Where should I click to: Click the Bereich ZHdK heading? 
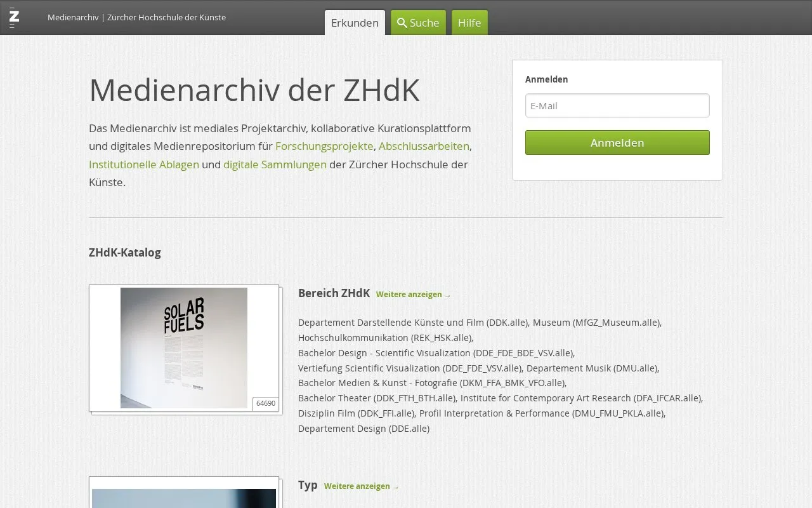[x=334, y=293]
